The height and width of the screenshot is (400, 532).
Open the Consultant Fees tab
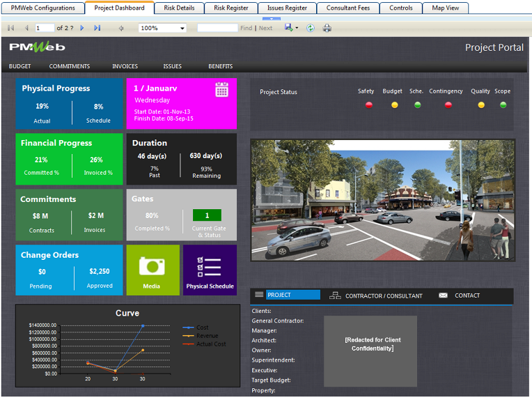click(348, 8)
